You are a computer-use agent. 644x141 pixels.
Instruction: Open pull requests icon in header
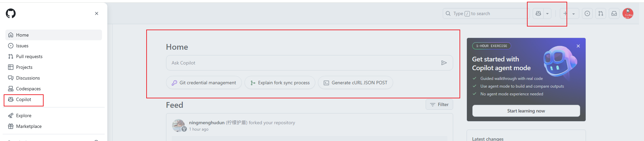[x=601, y=13]
